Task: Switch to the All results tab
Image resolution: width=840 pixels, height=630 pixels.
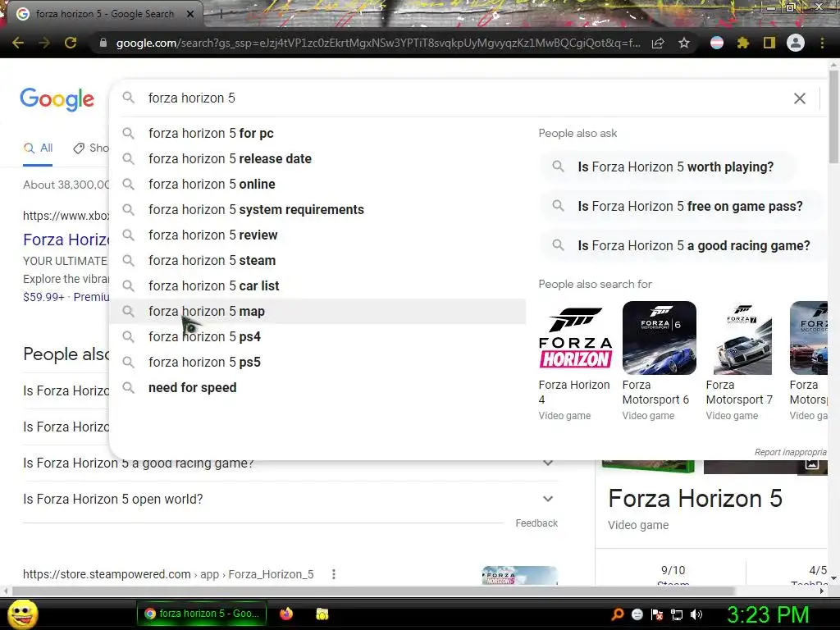Action: pos(38,148)
